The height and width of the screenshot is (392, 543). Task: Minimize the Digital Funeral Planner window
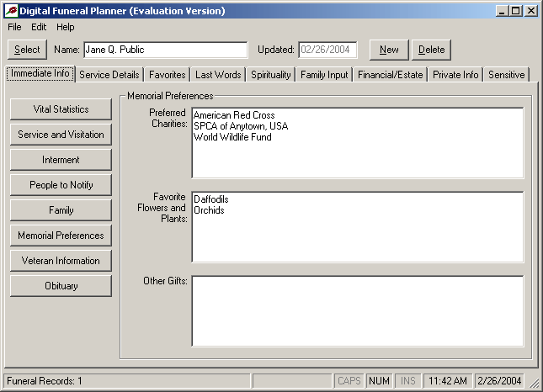[x=502, y=11]
